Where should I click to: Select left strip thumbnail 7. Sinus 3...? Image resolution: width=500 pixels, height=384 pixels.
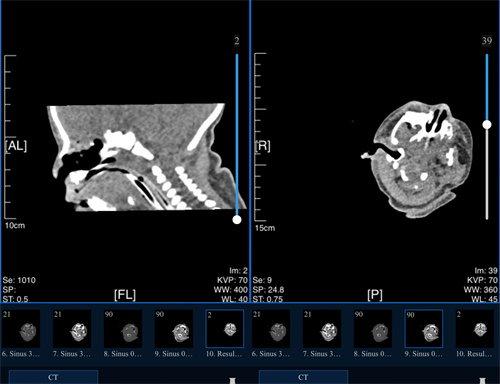pyautogui.click(x=72, y=329)
